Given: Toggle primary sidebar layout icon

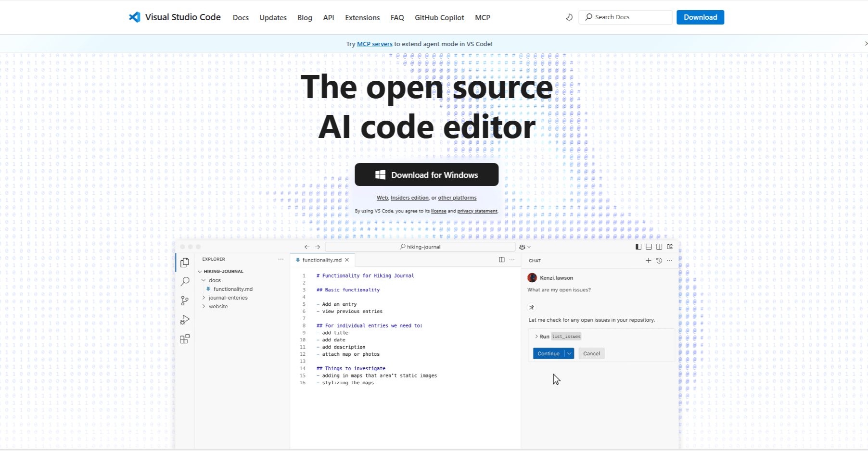Looking at the screenshot, I should coord(638,247).
